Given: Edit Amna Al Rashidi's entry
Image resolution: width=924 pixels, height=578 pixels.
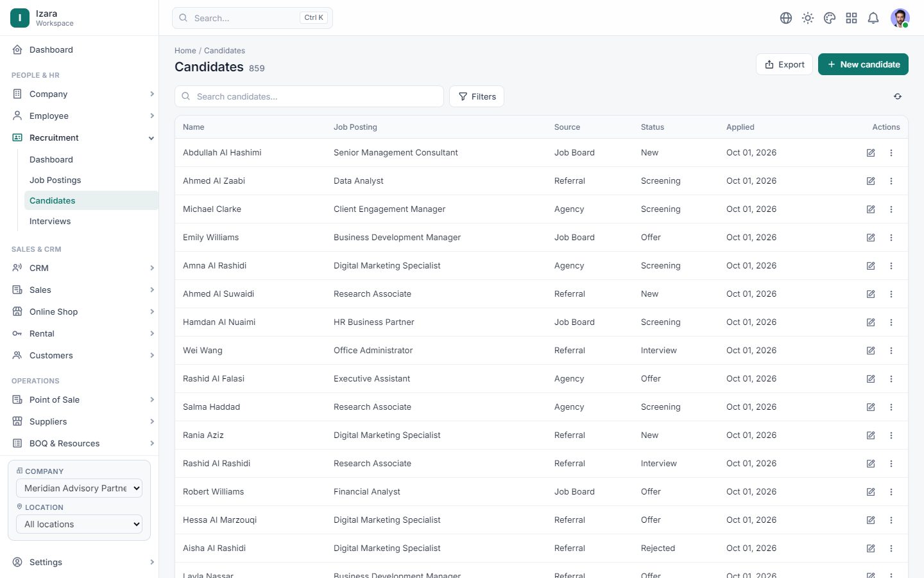Looking at the screenshot, I should (871, 266).
